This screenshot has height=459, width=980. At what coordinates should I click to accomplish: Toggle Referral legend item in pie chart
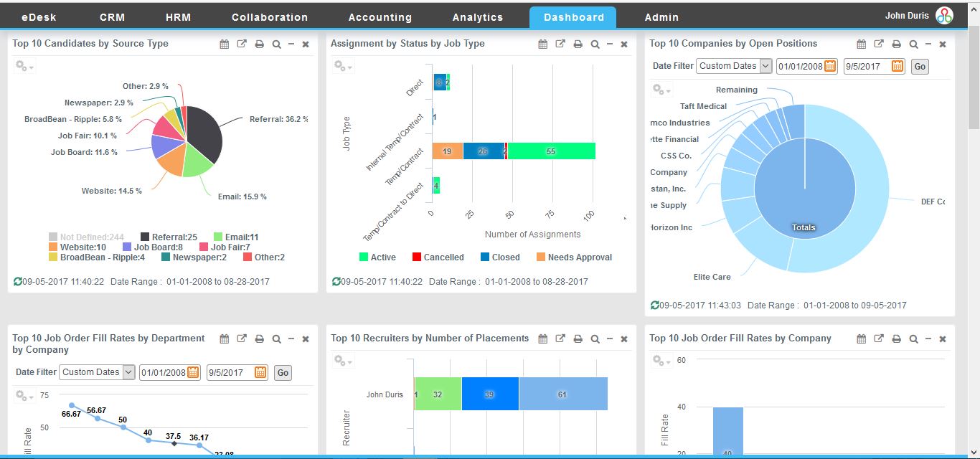click(169, 237)
